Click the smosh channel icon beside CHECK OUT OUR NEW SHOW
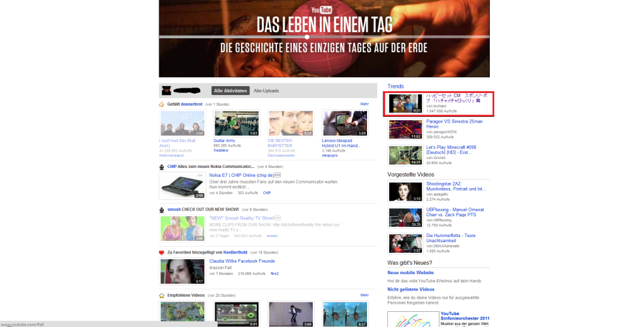This screenshot has height=327, width=644. [x=161, y=209]
